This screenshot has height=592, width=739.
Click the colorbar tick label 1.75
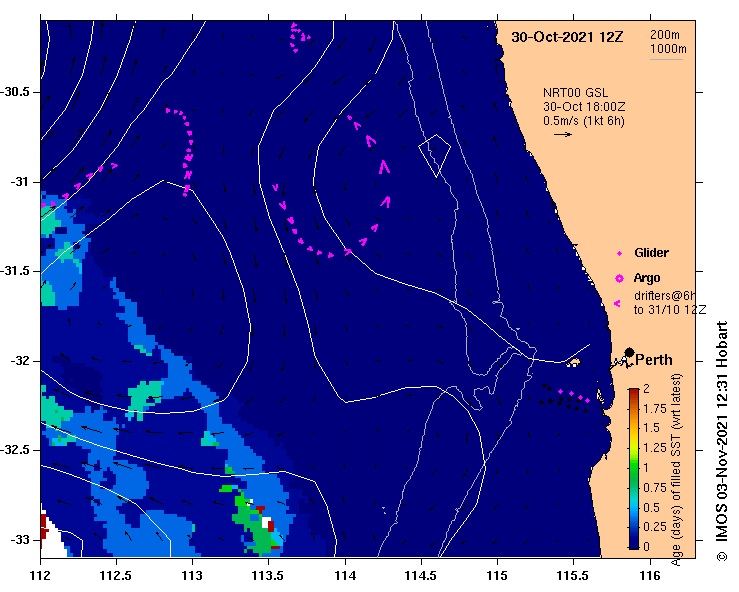coord(655,409)
